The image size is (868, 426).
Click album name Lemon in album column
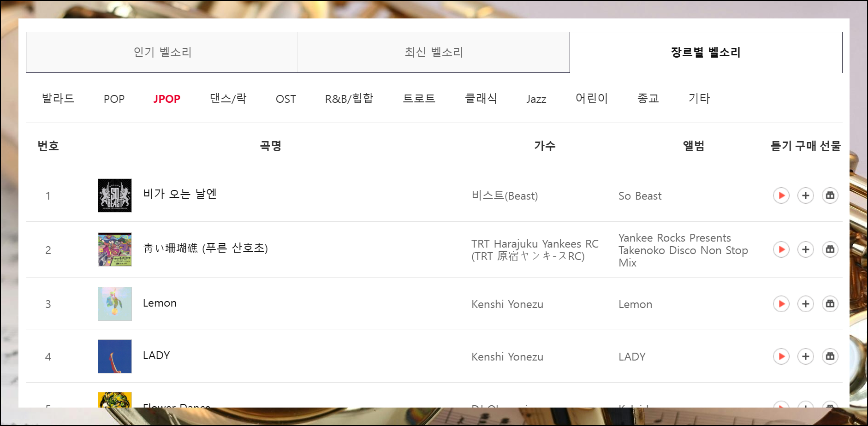pyautogui.click(x=636, y=304)
